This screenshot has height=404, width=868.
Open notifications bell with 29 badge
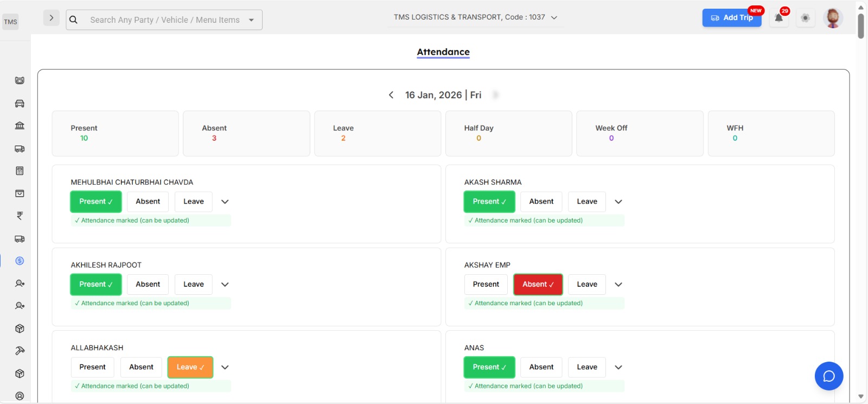coord(778,18)
